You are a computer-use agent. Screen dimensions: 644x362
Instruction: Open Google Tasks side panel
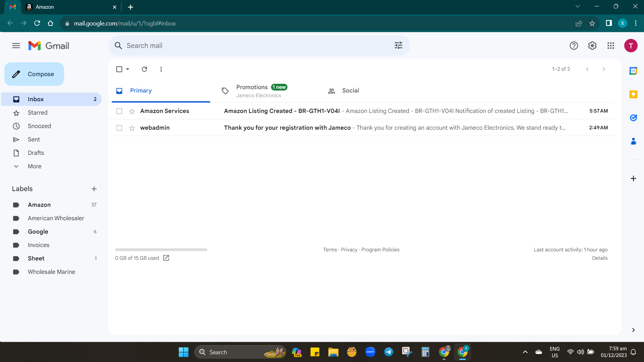click(x=633, y=118)
